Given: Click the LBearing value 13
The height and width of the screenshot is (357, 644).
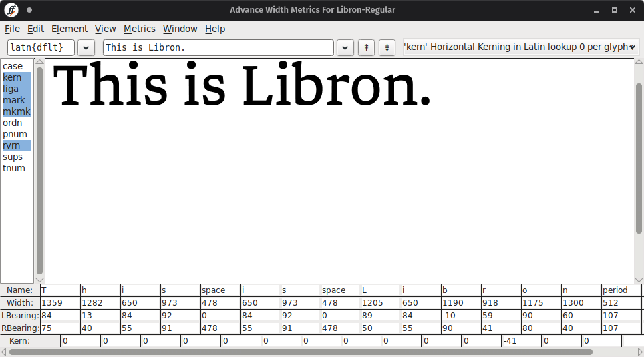Looking at the screenshot, I should pyautogui.click(x=100, y=316).
